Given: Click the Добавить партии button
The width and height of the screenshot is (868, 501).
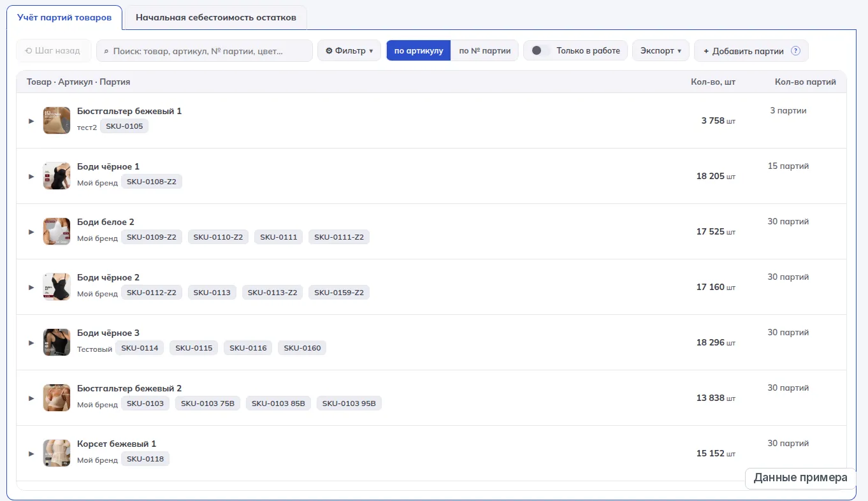Looking at the screenshot, I should pyautogui.click(x=751, y=51).
